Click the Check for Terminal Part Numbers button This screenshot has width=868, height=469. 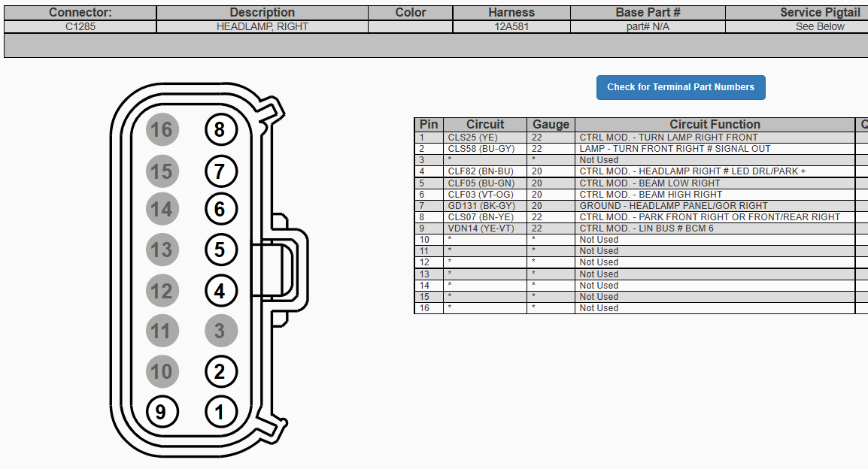[x=680, y=87]
